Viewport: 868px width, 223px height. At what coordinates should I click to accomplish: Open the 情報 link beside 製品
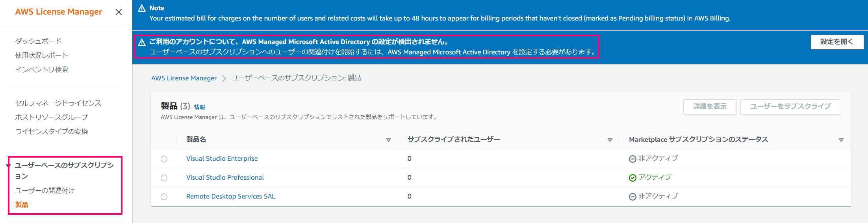[x=200, y=107]
